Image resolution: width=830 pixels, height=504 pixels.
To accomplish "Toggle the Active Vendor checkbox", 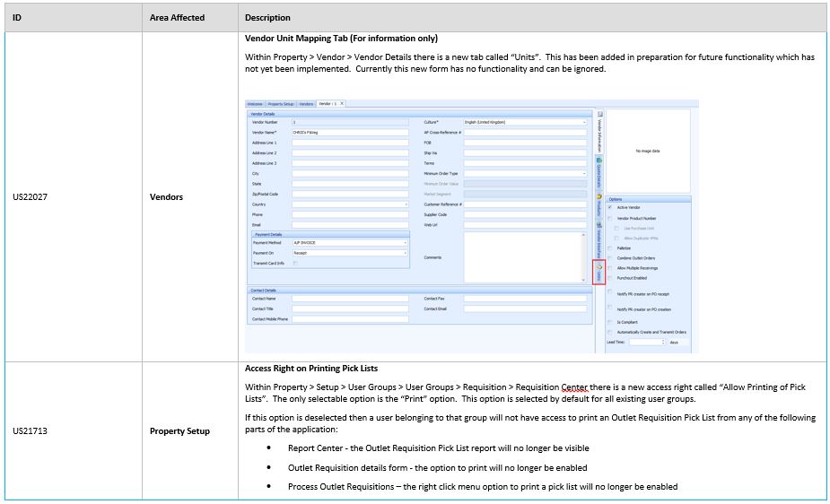I will pyautogui.click(x=610, y=207).
